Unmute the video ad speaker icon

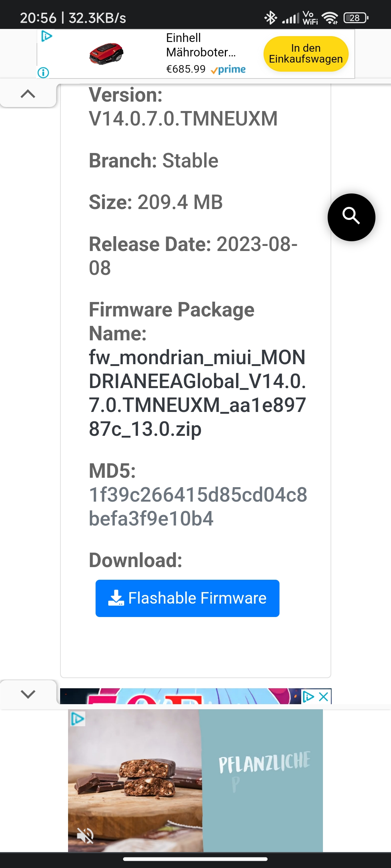pyautogui.click(x=85, y=836)
